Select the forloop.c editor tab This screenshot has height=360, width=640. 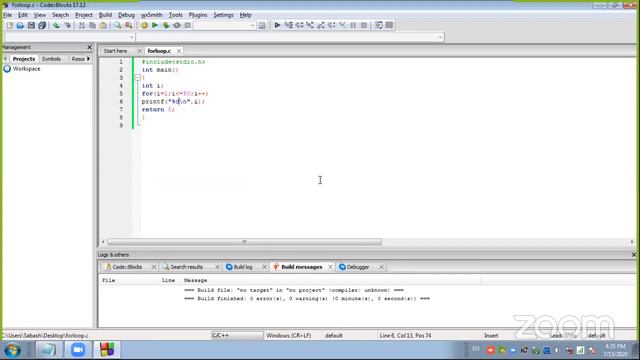coord(159,51)
